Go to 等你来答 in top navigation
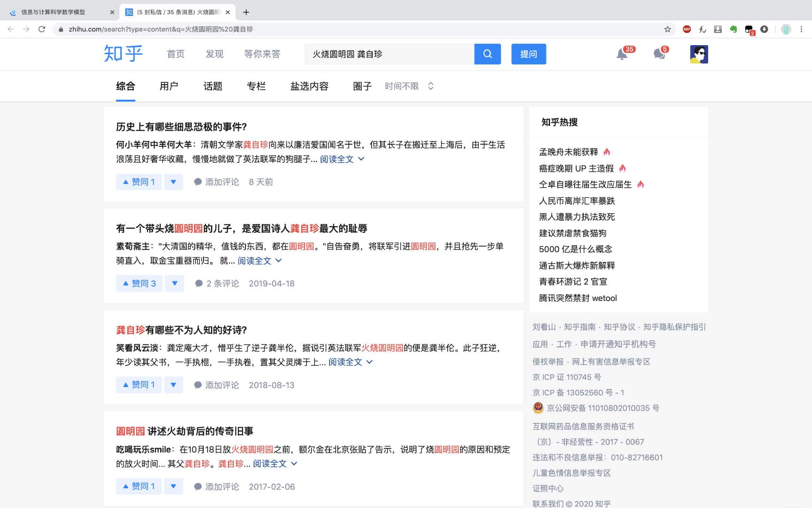This screenshot has height=508, width=812. pos(262,54)
